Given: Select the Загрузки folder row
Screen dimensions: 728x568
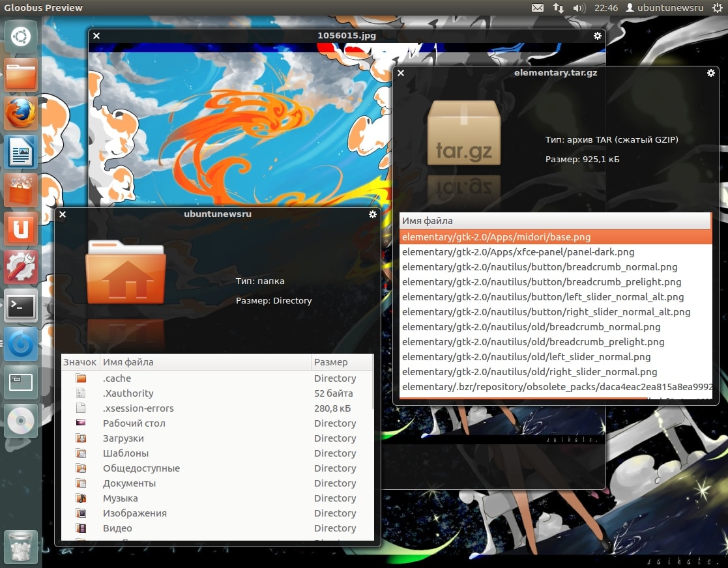Looking at the screenshot, I should coord(217,438).
